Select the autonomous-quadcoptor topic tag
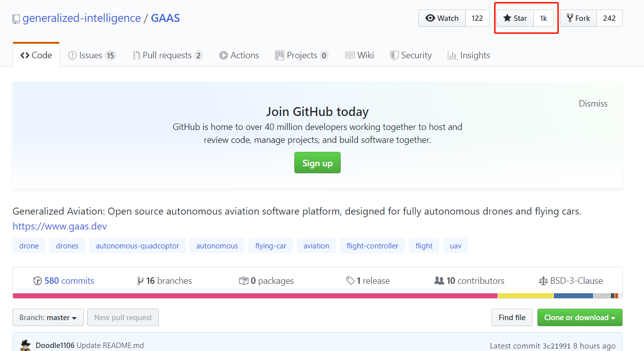 (137, 246)
